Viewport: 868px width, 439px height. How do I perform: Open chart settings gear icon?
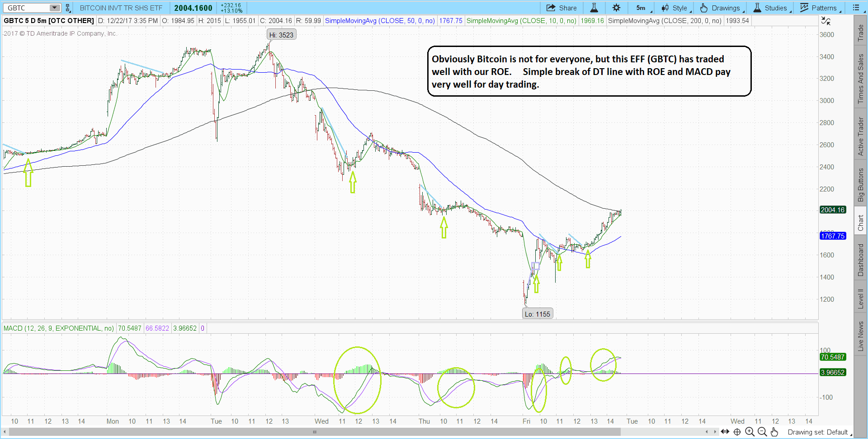pyautogui.click(x=616, y=8)
